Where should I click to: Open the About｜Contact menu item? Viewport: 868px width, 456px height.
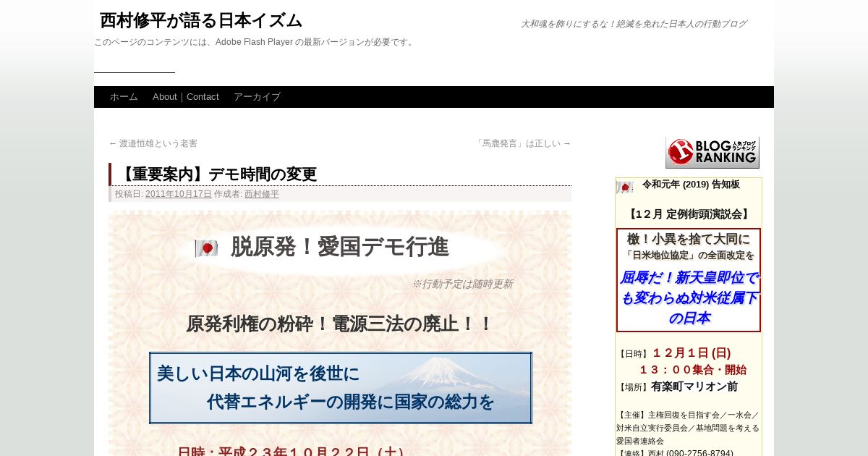pyautogui.click(x=186, y=97)
